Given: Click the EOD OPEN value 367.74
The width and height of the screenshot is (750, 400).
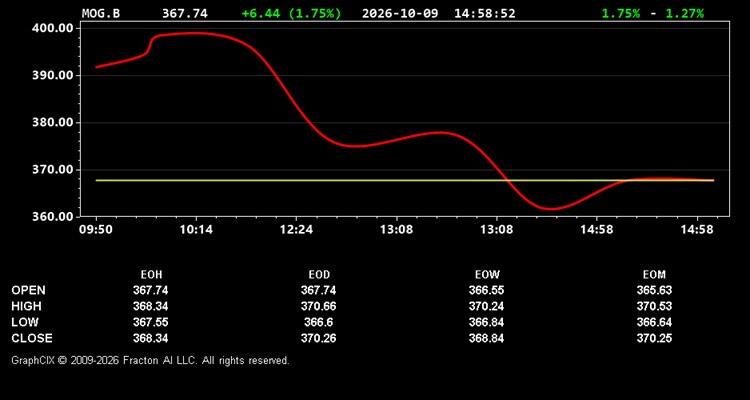Looking at the screenshot, I should 319,290.
